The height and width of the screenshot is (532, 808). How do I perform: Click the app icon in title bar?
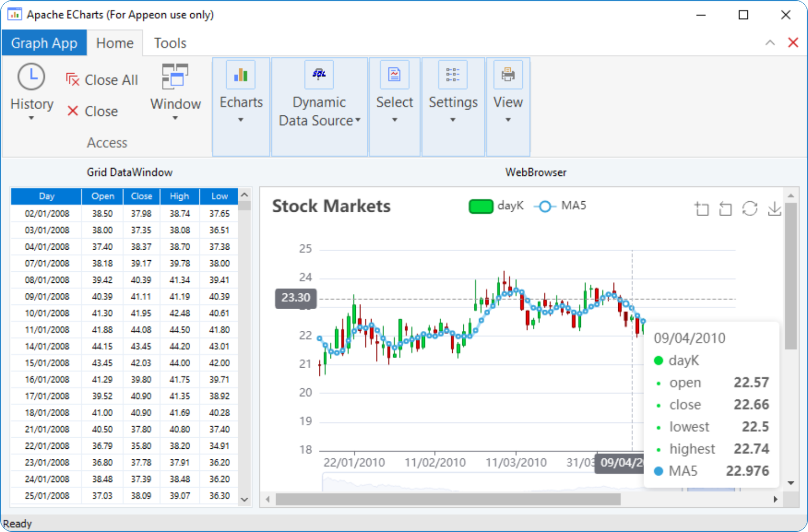[14, 14]
